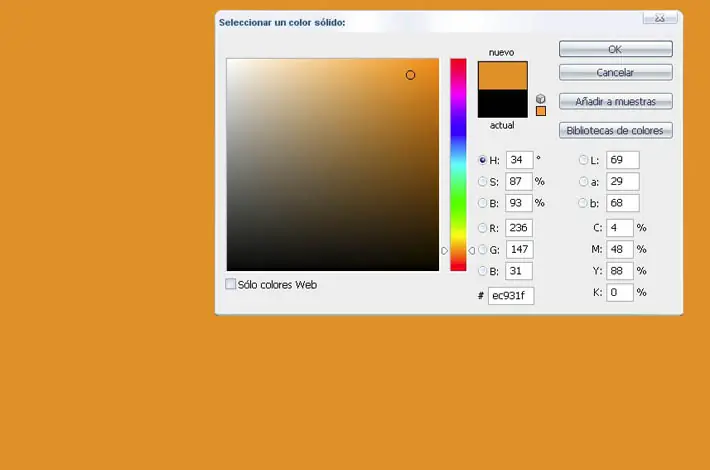Click the 'actual' label below the swatch
710x470 pixels.
point(502,125)
